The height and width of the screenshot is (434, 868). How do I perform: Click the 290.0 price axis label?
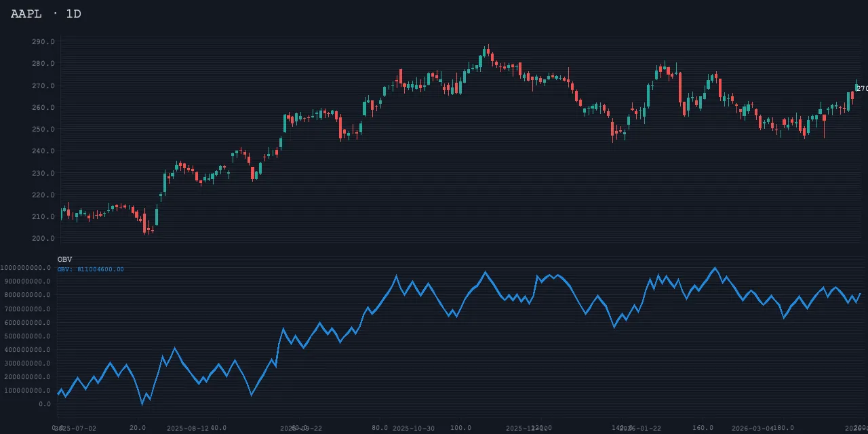[43, 42]
